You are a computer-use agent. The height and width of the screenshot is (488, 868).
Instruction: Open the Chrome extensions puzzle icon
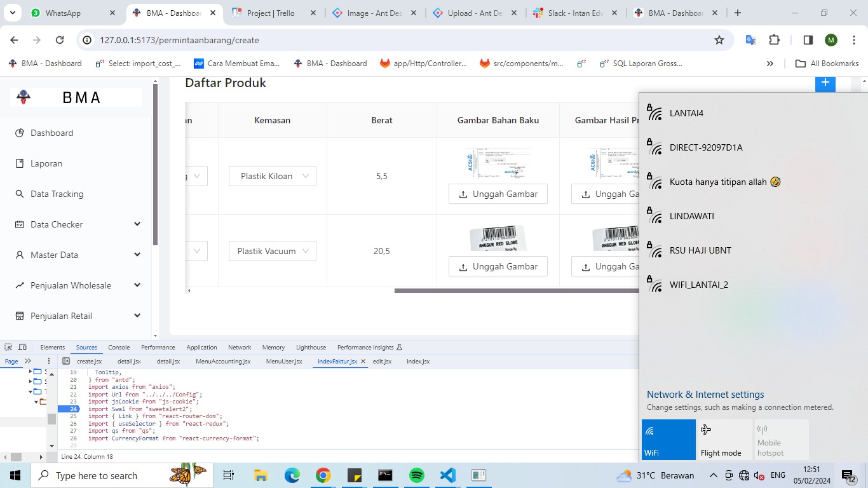[x=774, y=40]
